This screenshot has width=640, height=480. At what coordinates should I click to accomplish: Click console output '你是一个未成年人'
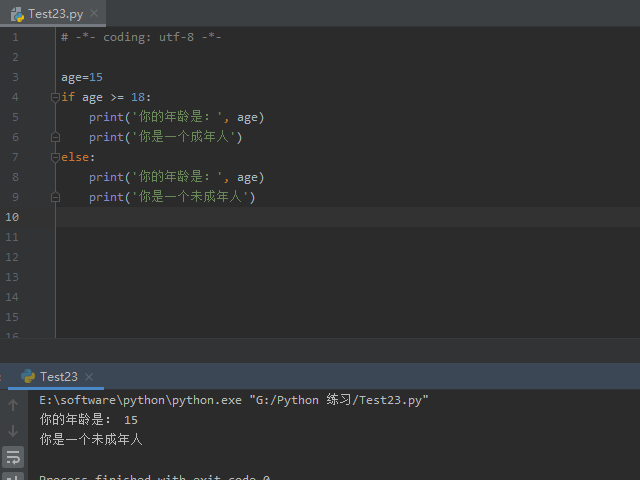pos(91,439)
